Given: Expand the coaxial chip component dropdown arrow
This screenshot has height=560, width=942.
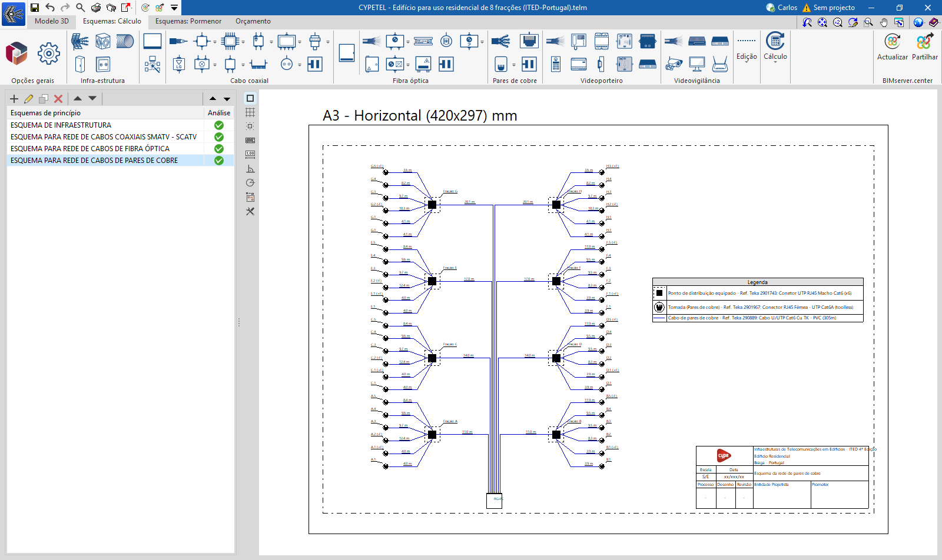Looking at the screenshot, I should (x=243, y=42).
